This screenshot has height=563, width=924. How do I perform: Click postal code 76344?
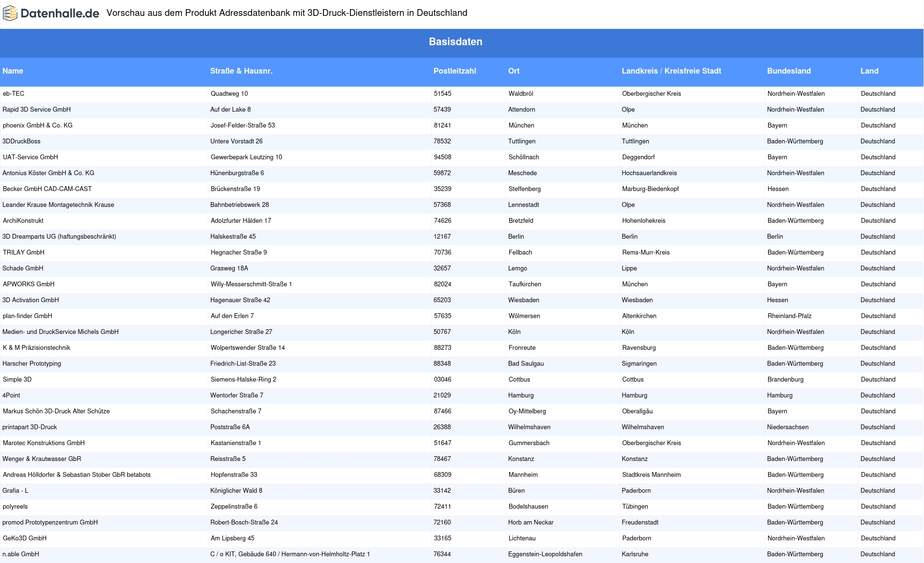[442, 554]
